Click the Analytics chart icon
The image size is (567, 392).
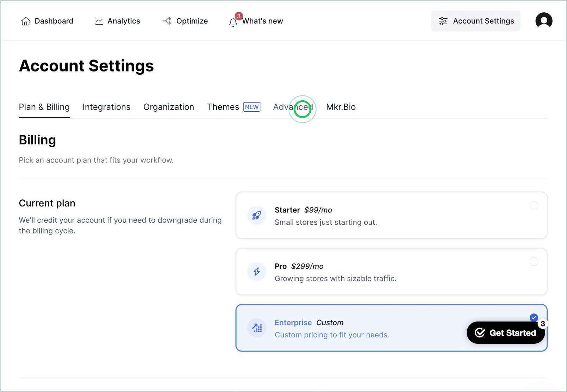(99, 21)
